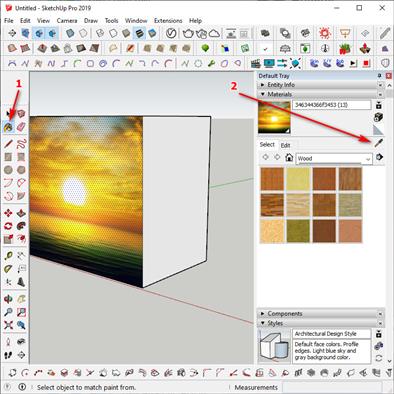The width and height of the screenshot is (394, 394).
Task: Open the Edit menu
Action: pos(25,21)
